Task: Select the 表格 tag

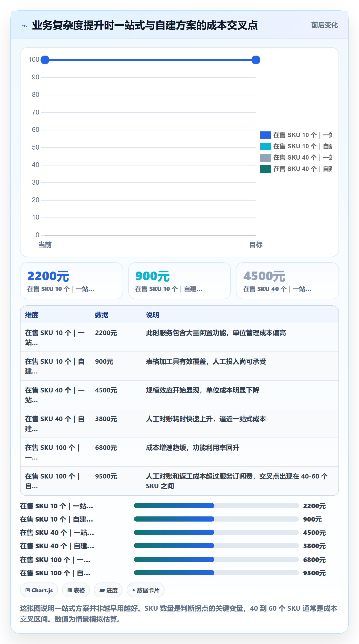Action: [76, 590]
